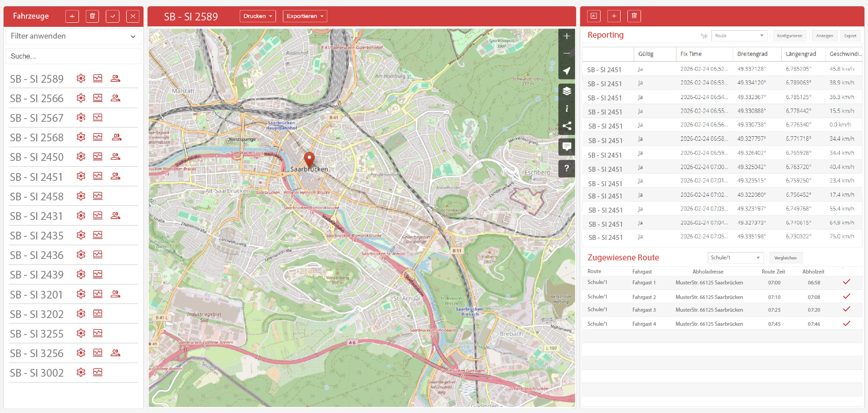Viewport: 868px width, 413px height.
Task: Click the red location marker in Saarbrücken
Action: (x=309, y=160)
